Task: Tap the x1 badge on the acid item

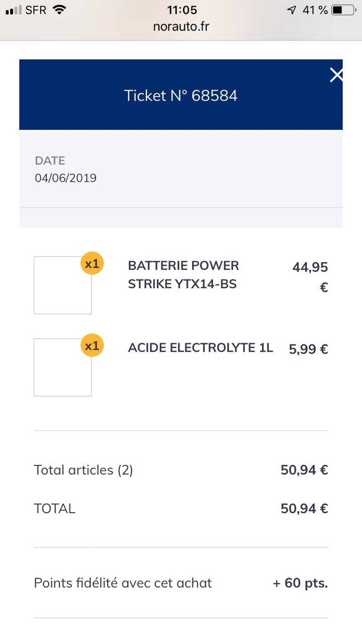Action: click(x=92, y=346)
